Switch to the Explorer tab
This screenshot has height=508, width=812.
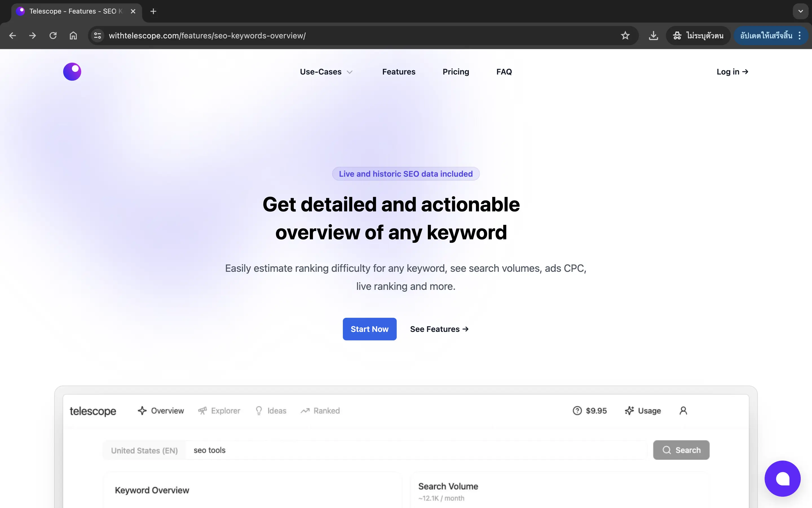pos(219,411)
